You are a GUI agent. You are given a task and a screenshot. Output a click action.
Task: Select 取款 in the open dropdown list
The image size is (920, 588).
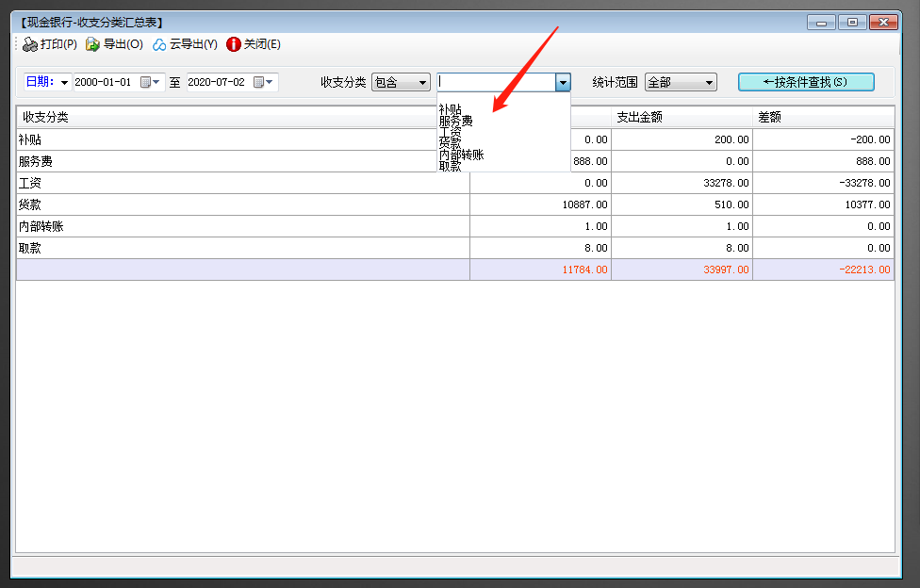pos(451,166)
